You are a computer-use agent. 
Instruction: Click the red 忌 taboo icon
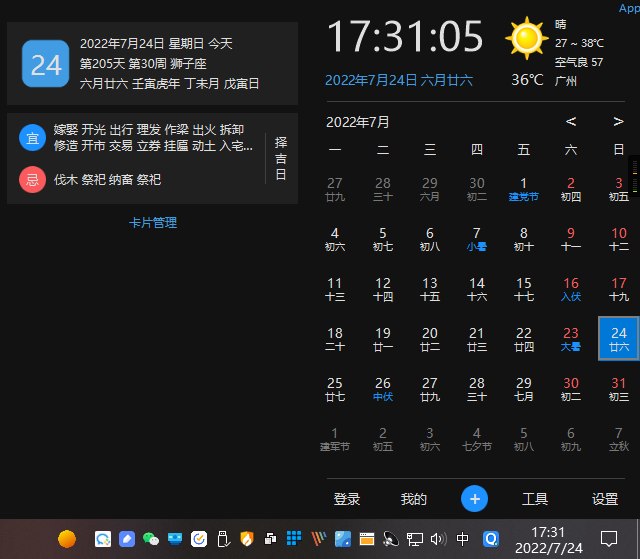32,180
